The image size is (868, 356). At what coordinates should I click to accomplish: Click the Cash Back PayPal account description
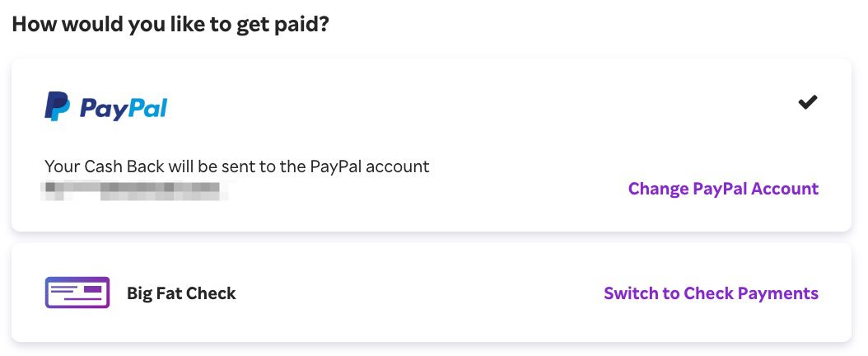click(237, 166)
